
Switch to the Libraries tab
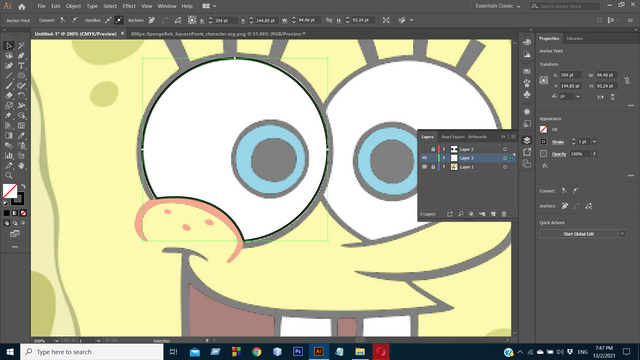tap(574, 38)
